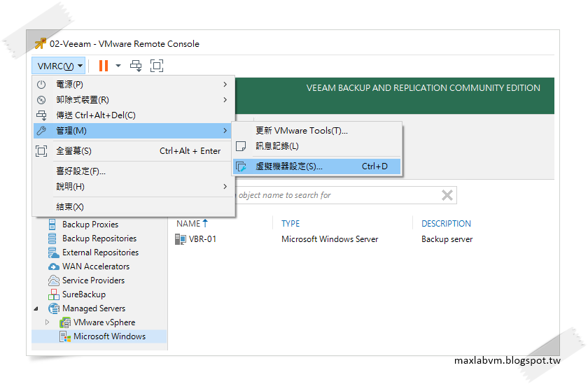Click the full screen icon beside 全螢幕(S)
This screenshot has width=588, height=384.
(41, 151)
